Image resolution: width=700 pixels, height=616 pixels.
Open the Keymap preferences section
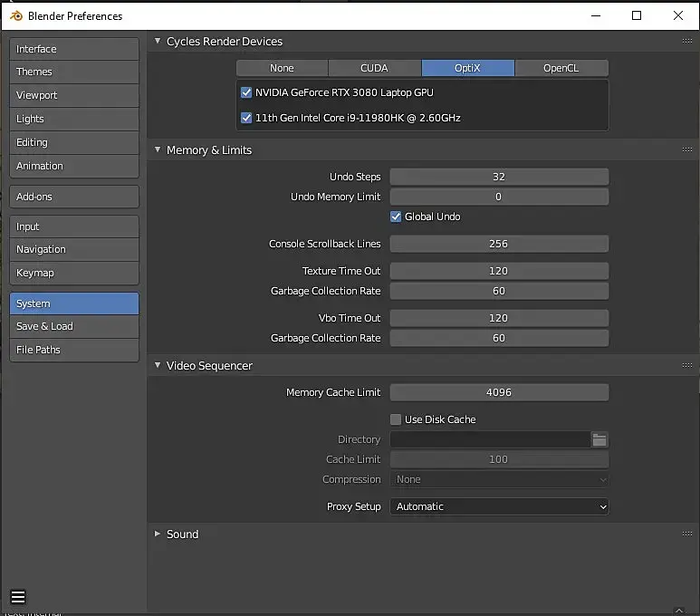tap(74, 273)
